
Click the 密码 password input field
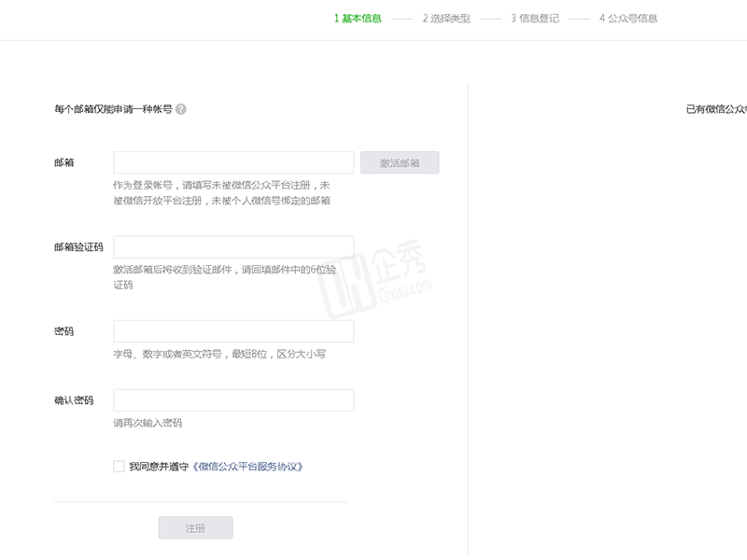point(233,331)
